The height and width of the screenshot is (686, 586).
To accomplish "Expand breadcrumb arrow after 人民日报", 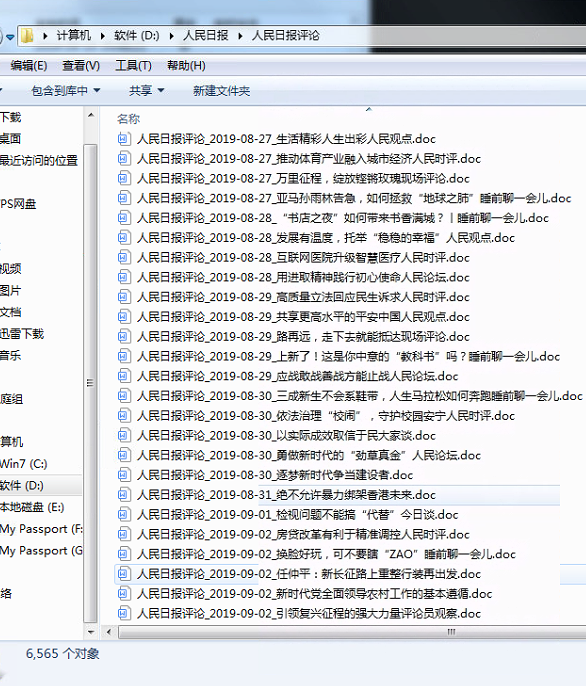I will 240,36.
